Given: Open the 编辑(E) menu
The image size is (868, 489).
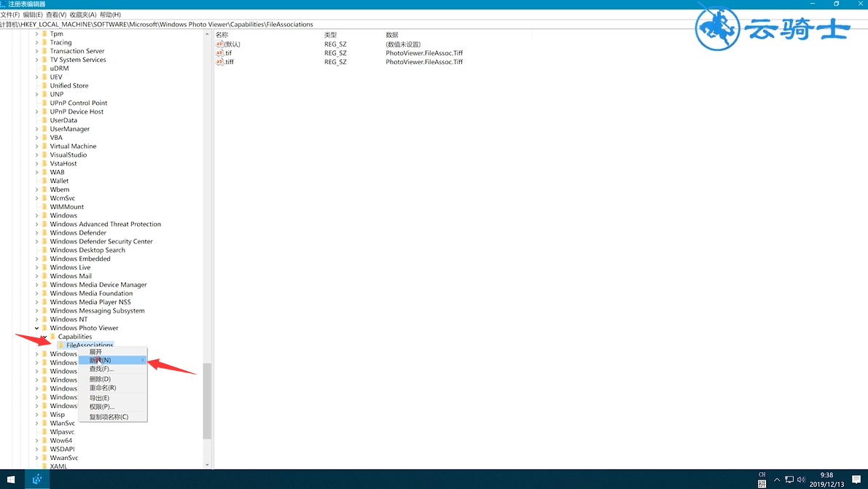Looking at the screenshot, I should [33, 15].
